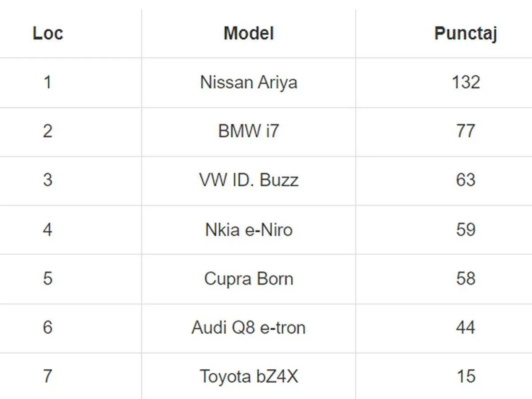Click the Model column header
The width and height of the screenshot is (532, 399).
(248, 33)
